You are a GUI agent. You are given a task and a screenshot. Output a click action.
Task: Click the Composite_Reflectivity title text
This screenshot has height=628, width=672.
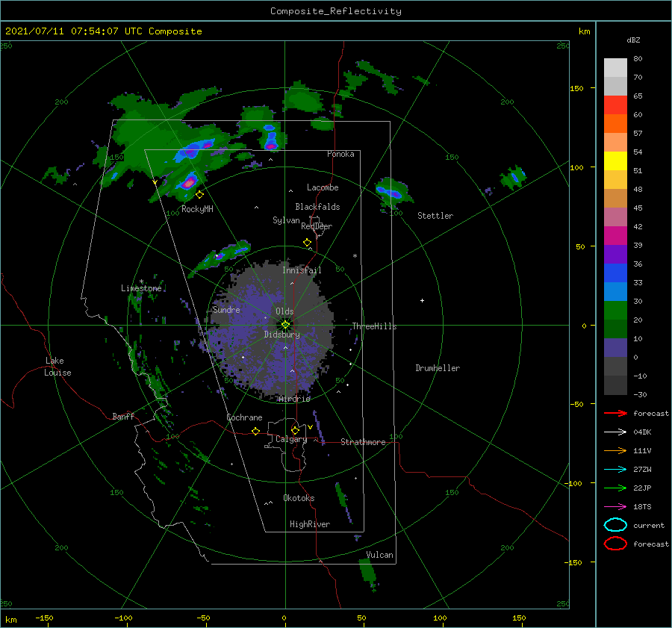point(335,11)
